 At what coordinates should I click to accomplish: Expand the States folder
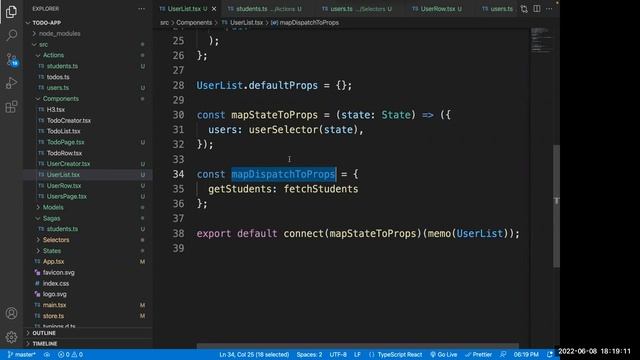[52, 251]
